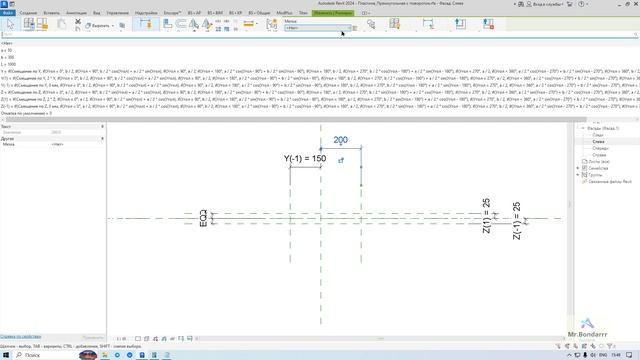This screenshot has height=360, width=640.
Task: Expand the Groups tree node
Action: [578, 175]
